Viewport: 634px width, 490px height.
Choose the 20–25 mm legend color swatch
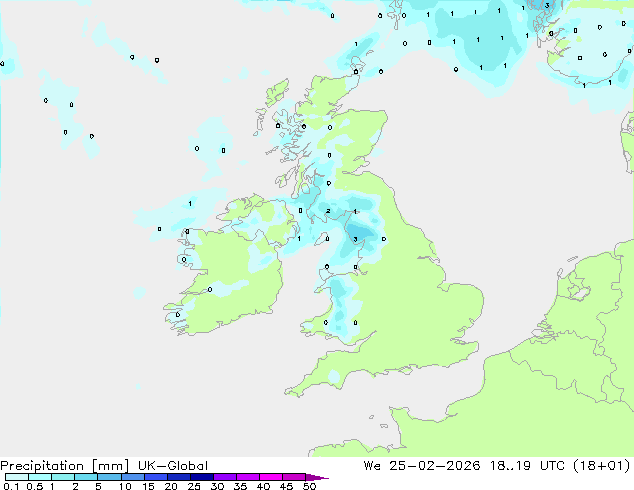[x=179, y=477]
